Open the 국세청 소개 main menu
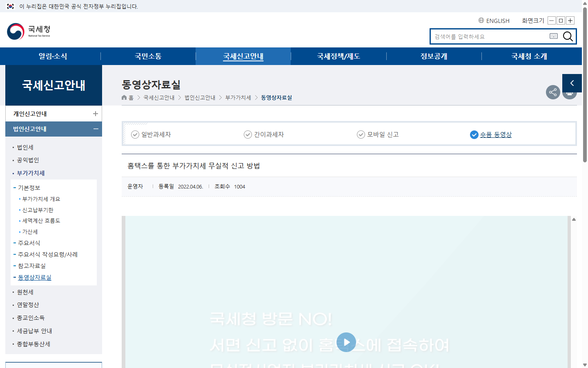588x368 pixels. [529, 56]
